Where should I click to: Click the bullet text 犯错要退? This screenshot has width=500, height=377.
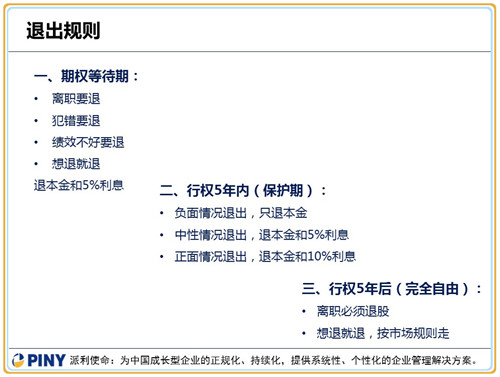coord(76,121)
